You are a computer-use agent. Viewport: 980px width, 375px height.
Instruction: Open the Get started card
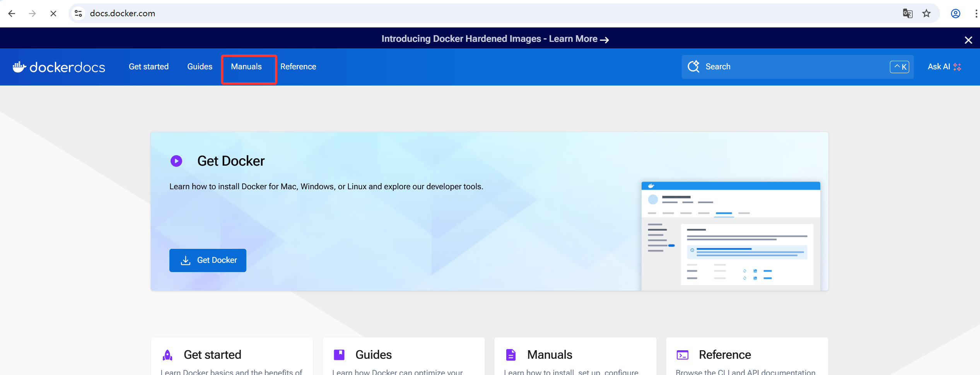coord(232,356)
